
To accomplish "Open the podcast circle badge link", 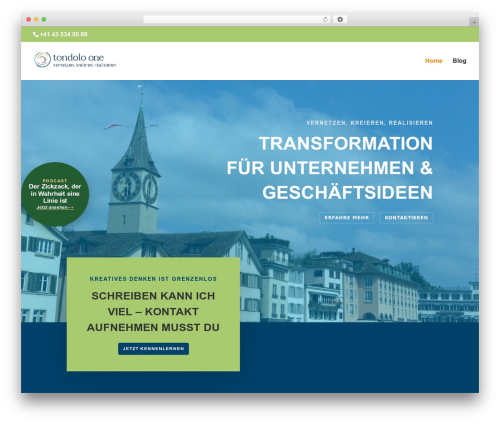I will (55, 194).
